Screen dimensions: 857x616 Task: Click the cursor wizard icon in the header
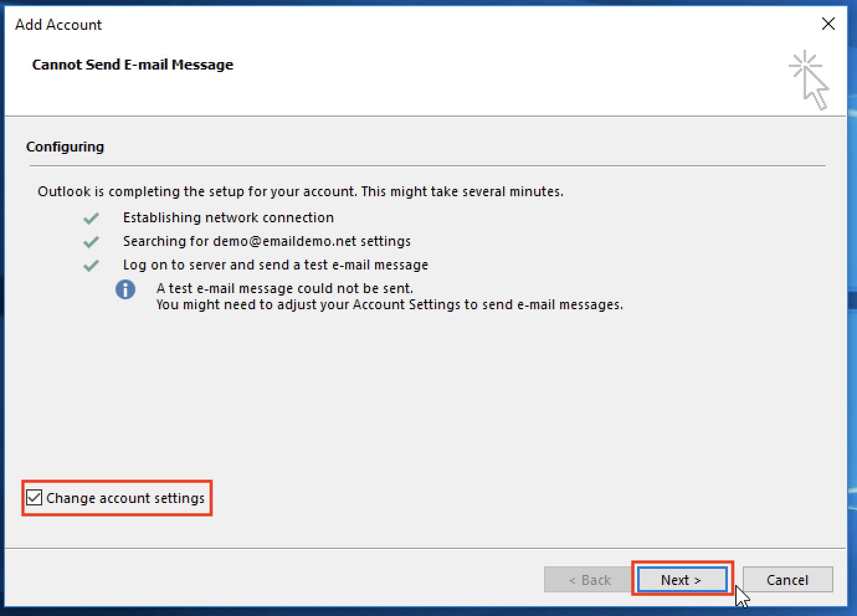[x=809, y=80]
